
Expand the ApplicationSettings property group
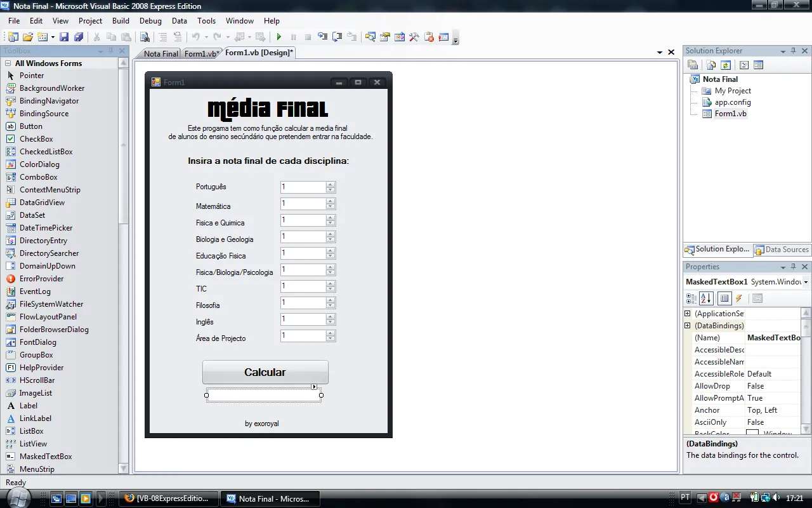(x=687, y=312)
